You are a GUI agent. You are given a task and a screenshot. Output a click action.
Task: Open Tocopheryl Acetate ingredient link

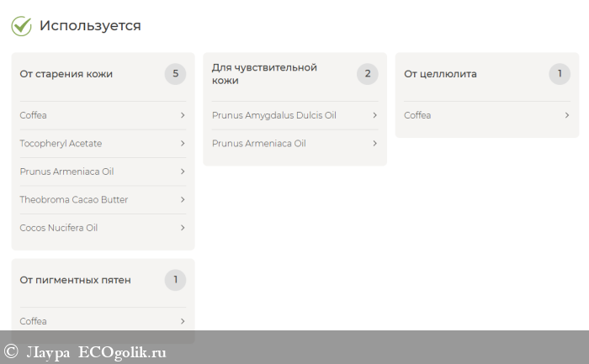tap(61, 144)
